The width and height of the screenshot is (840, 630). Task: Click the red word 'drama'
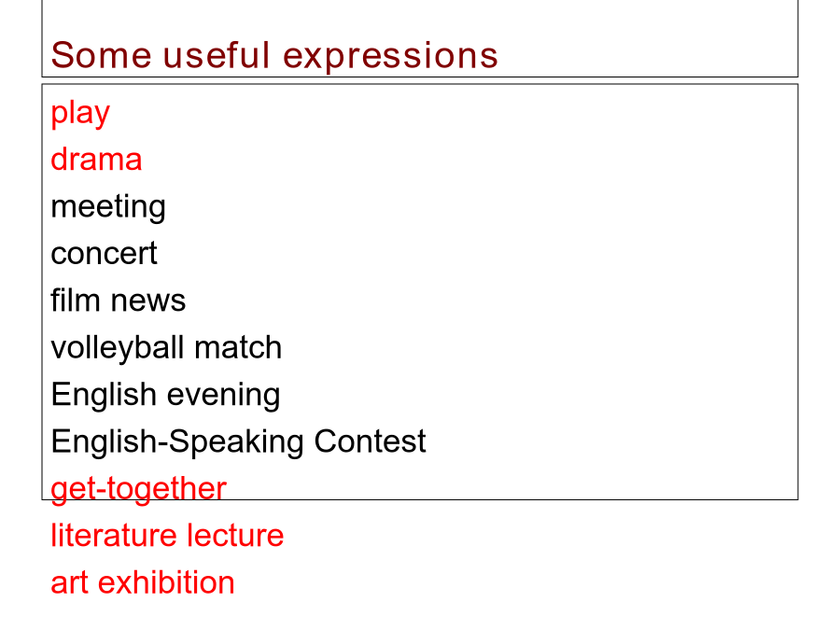[x=96, y=159]
